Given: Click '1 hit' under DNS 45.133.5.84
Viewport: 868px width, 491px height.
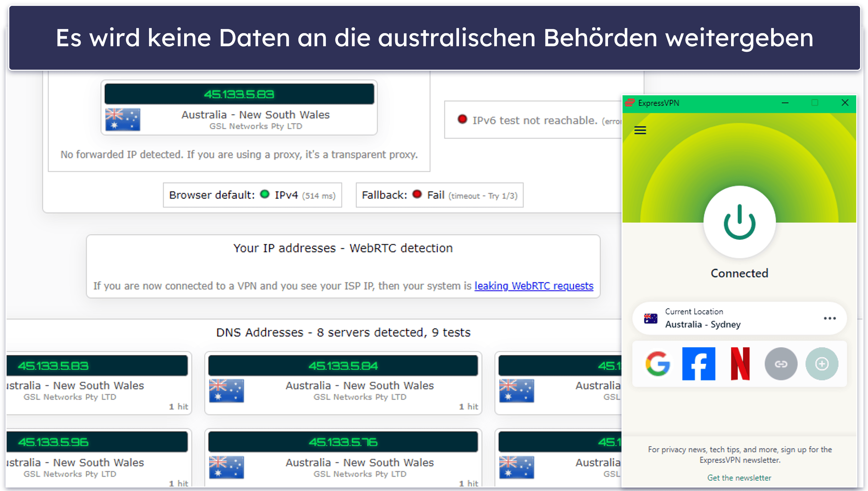Looking at the screenshot, I should pyautogui.click(x=468, y=406).
